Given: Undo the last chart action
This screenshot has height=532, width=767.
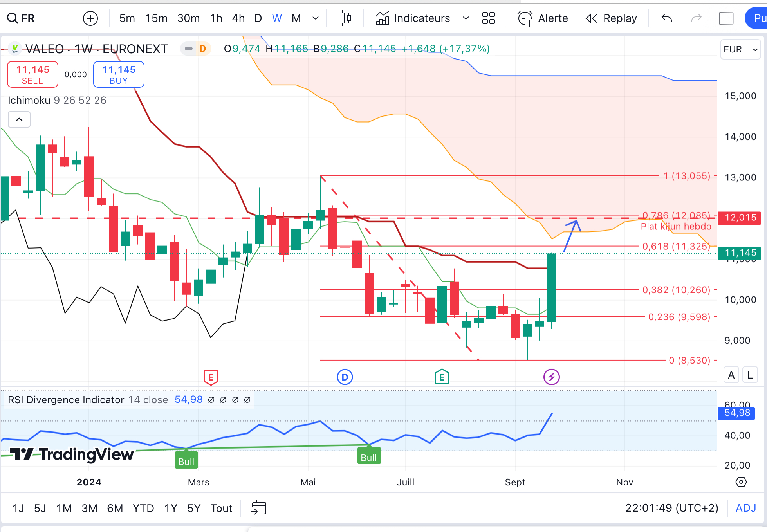Looking at the screenshot, I should tap(666, 18).
